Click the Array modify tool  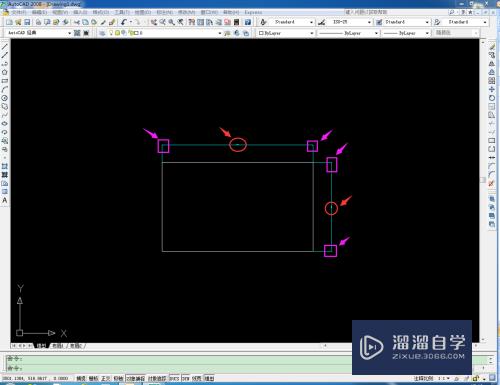(x=492, y=81)
